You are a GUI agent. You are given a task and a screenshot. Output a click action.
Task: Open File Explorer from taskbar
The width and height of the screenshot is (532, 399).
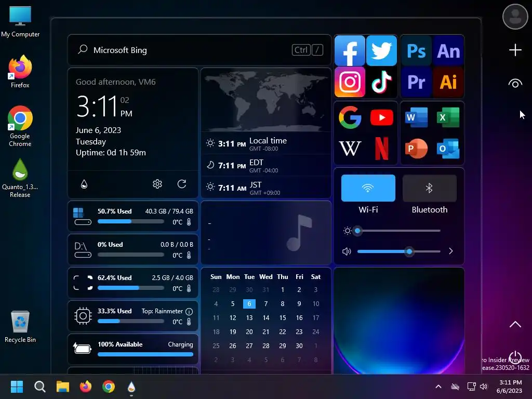[x=63, y=387]
